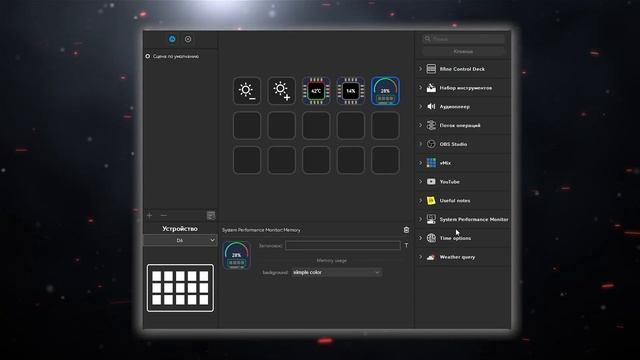
Task: Click the Устройство heading
Action: (180, 229)
